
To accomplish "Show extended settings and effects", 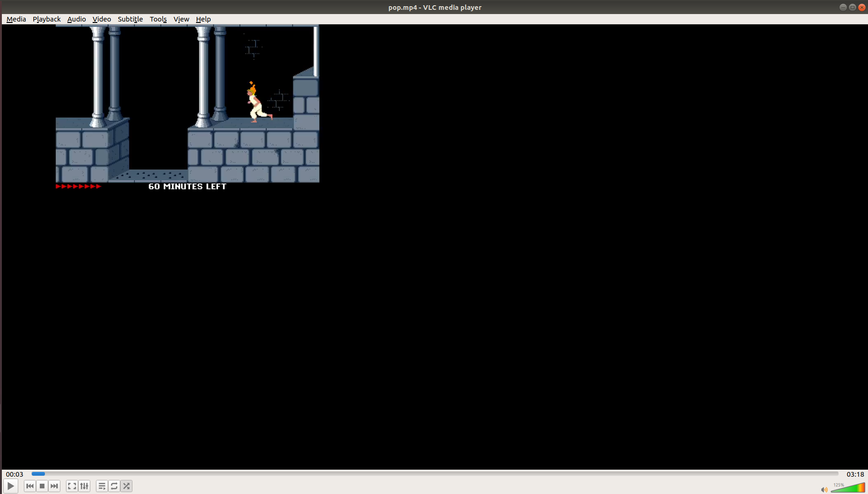I will pos(84,486).
